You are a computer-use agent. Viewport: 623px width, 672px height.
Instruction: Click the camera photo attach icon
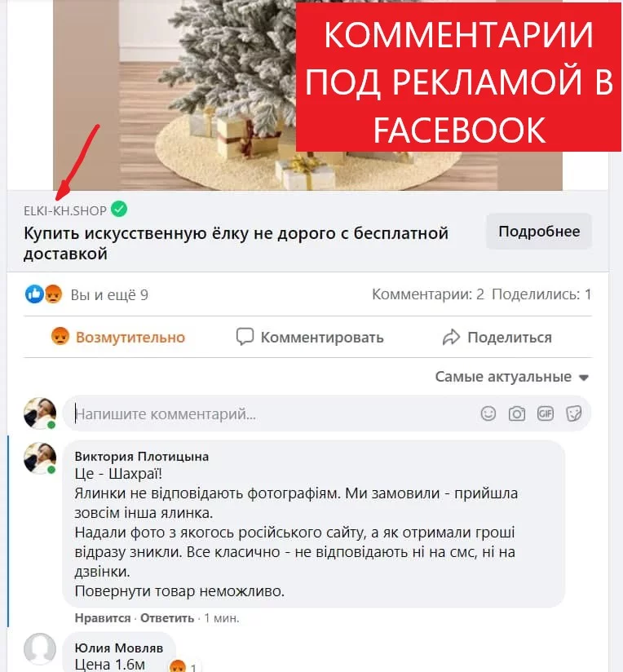click(x=517, y=413)
